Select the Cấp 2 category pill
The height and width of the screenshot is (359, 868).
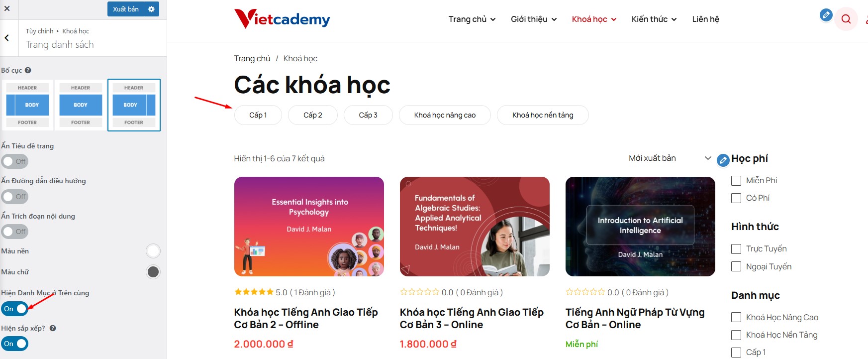pos(313,115)
